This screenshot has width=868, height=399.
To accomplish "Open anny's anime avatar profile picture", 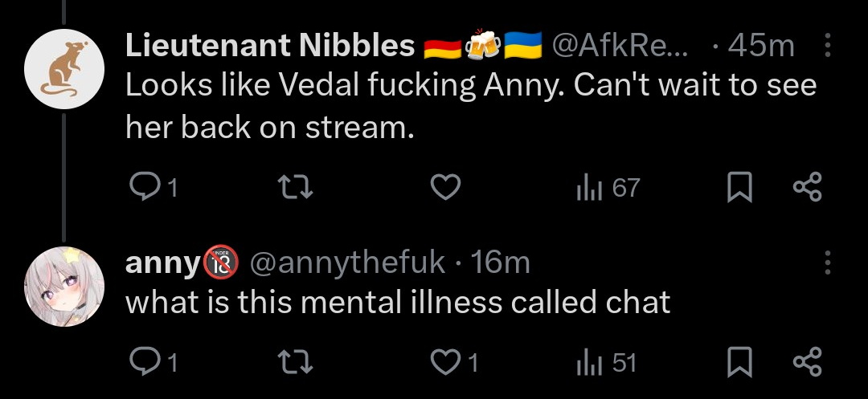I will [x=65, y=286].
